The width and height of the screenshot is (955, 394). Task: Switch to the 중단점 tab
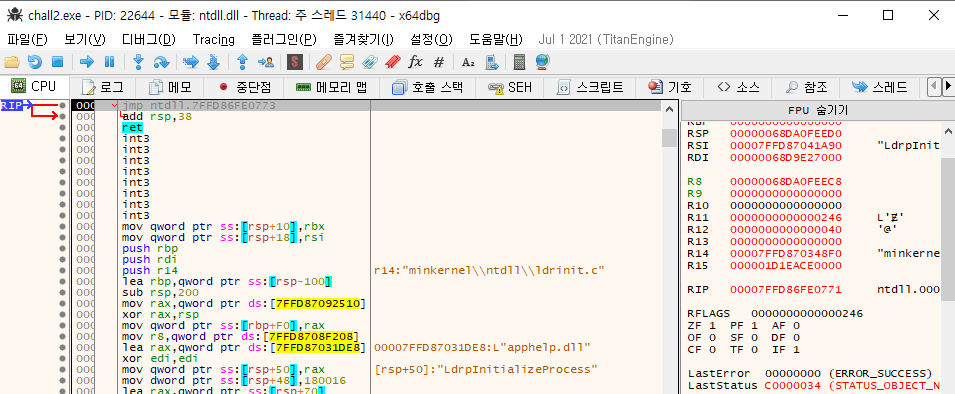(244, 87)
